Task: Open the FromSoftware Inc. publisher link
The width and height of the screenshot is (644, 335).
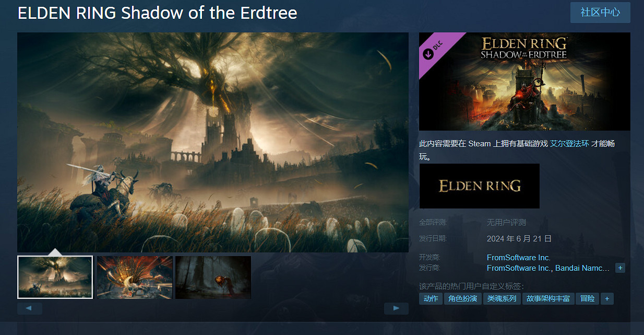Action: (519, 268)
